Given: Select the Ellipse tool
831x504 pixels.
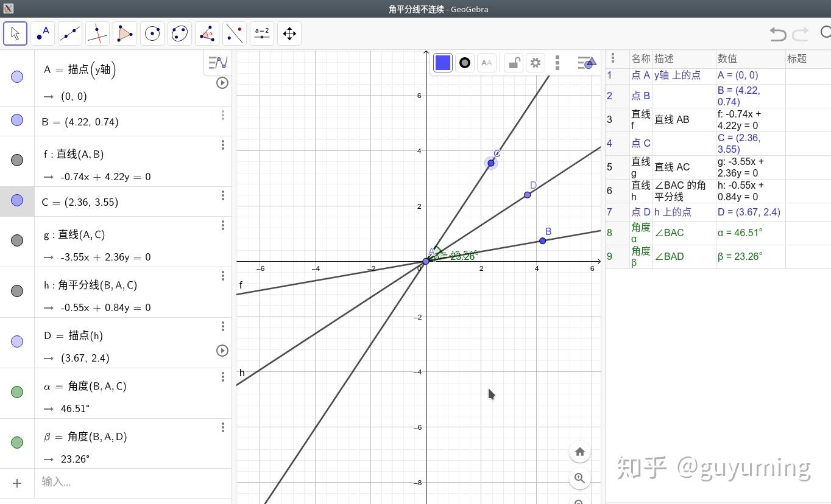Looking at the screenshot, I should [180, 33].
